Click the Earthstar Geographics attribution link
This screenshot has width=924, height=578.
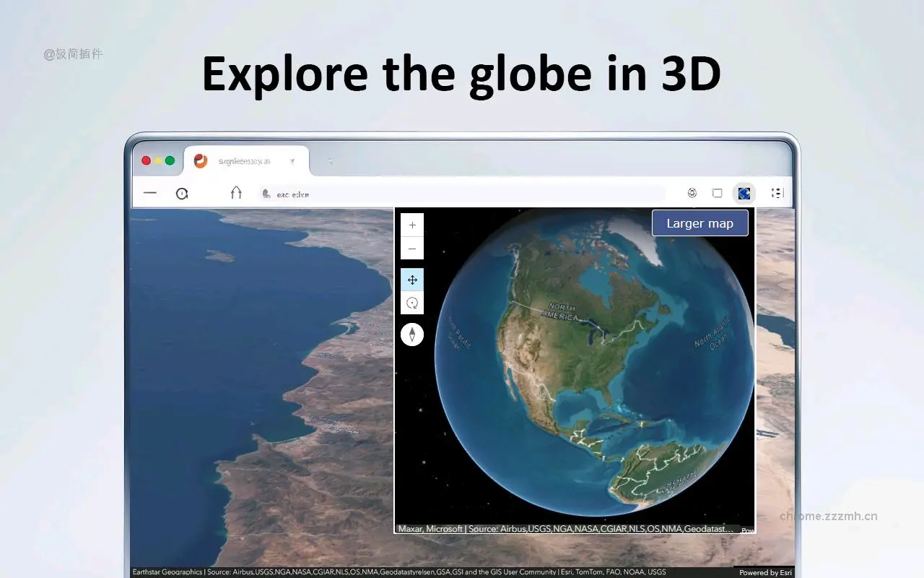coord(167,571)
